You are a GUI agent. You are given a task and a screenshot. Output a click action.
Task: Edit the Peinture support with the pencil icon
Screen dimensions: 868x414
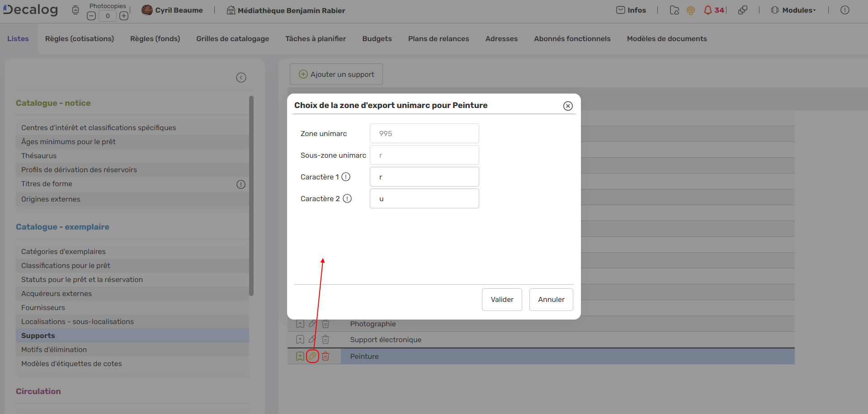click(x=313, y=356)
